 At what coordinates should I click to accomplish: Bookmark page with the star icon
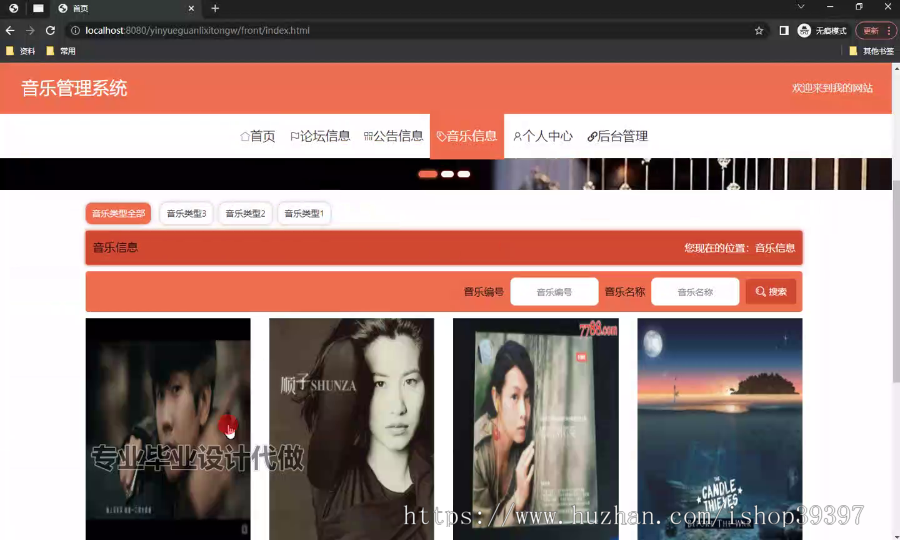759,30
